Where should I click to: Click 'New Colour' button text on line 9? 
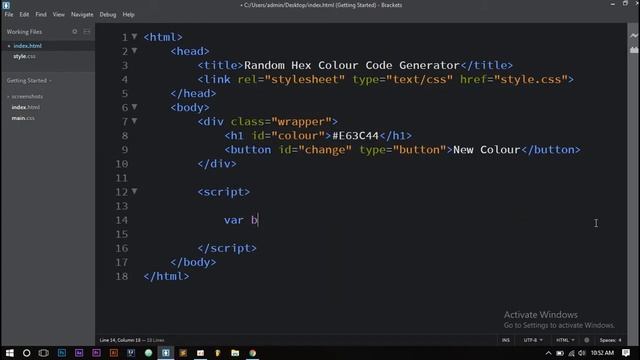pos(487,149)
